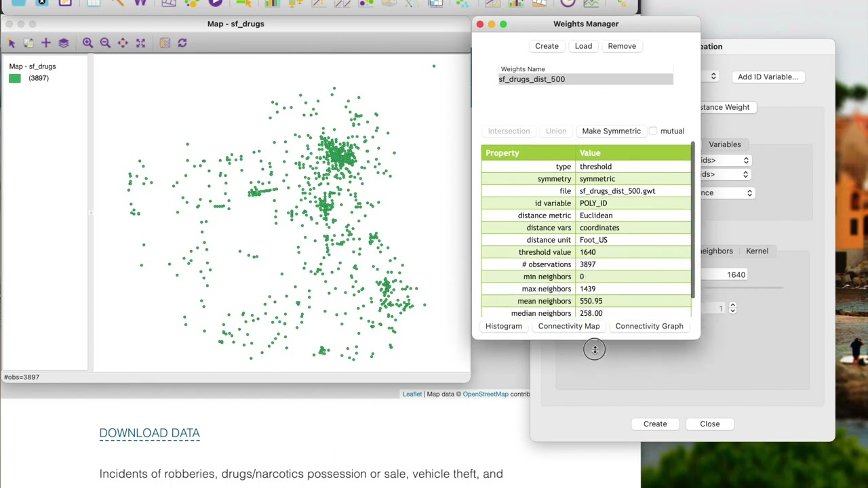Click the invert selection icon in map toolbar
868x488 pixels.
[28, 43]
